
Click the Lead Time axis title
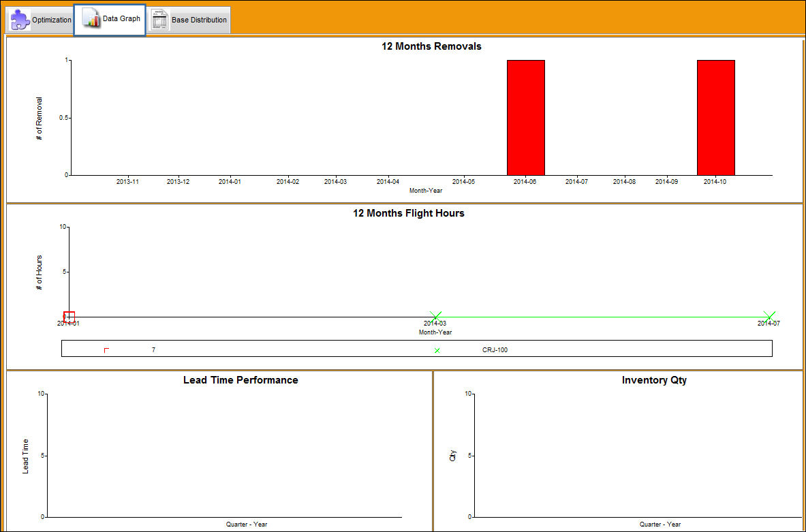25,456
